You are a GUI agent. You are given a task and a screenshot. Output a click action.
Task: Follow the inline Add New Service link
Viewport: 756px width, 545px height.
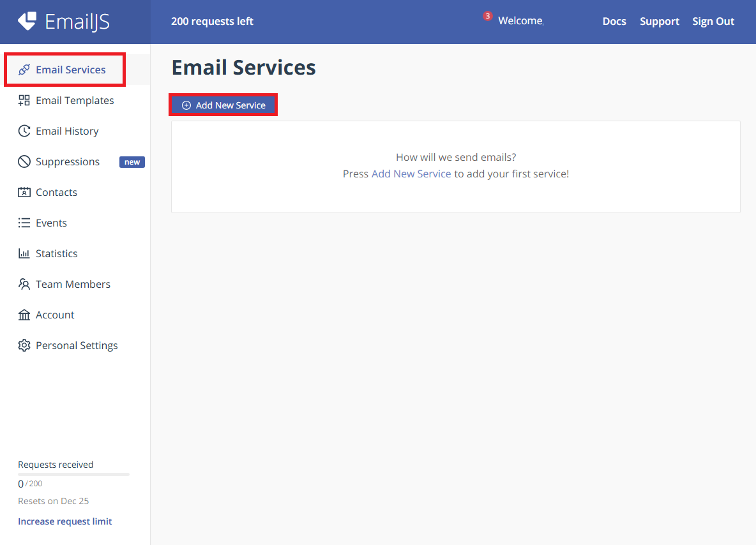pos(411,174)
